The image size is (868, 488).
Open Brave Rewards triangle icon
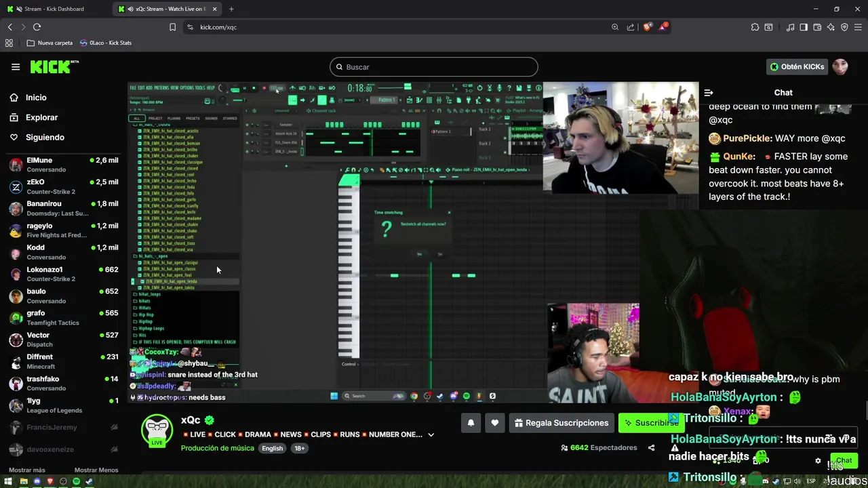coord(665,26)
